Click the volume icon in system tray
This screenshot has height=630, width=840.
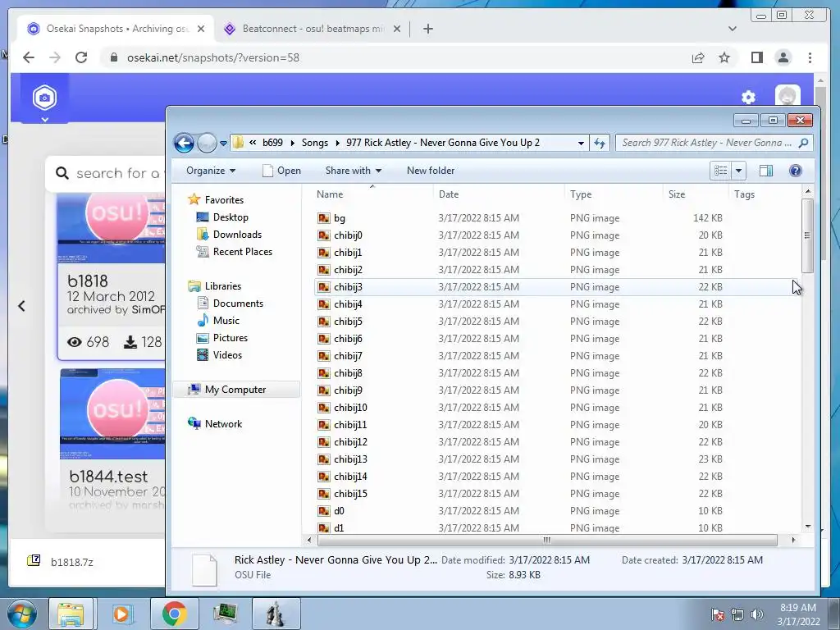(x=756, y=614)
